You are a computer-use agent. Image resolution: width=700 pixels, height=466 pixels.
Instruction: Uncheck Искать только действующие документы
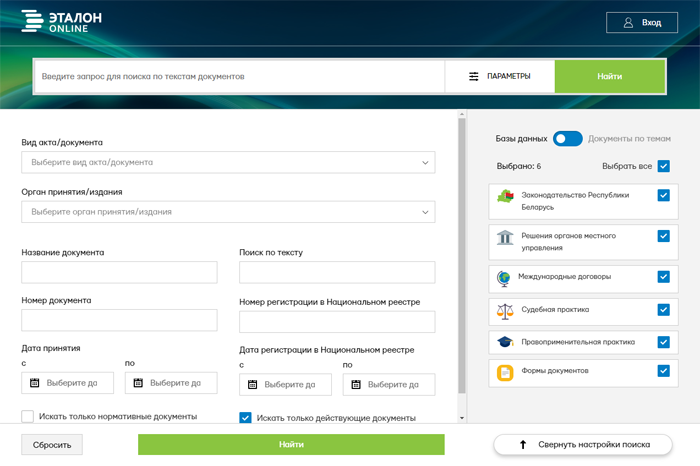(246, 418)
